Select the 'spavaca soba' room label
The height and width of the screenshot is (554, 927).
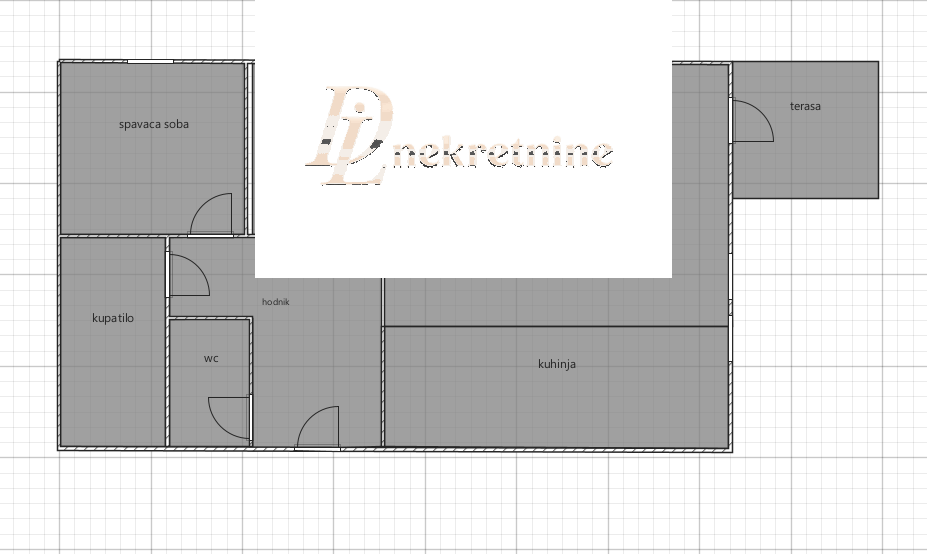(154, 124)
